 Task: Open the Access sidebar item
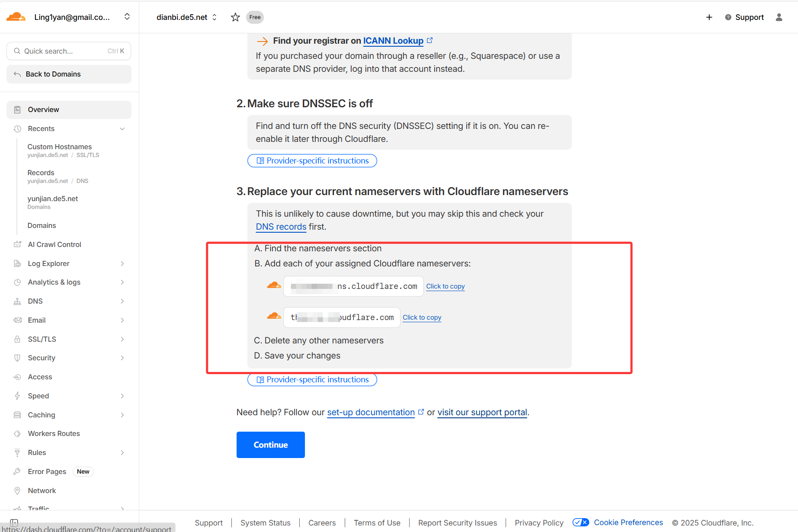coord(40,377)
